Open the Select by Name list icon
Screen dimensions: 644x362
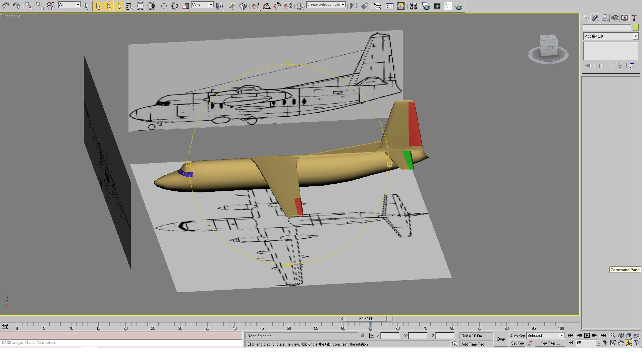pos(130,6)
